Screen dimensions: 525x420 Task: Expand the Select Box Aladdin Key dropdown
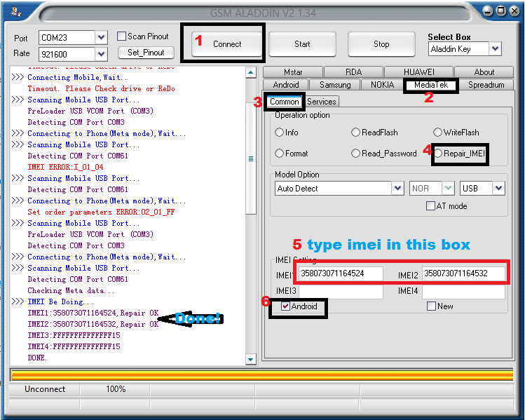(x=495, y=49)
